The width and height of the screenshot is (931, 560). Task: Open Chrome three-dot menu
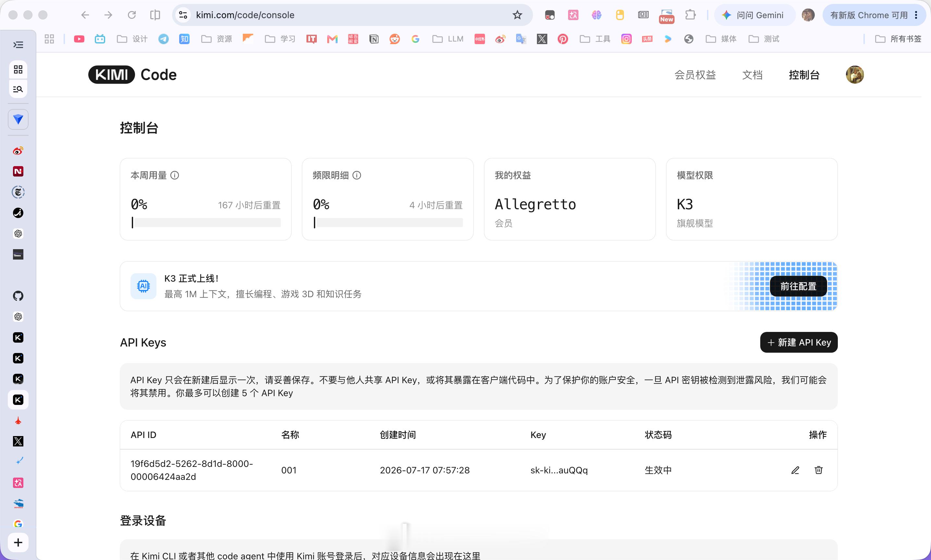[916, 15]
